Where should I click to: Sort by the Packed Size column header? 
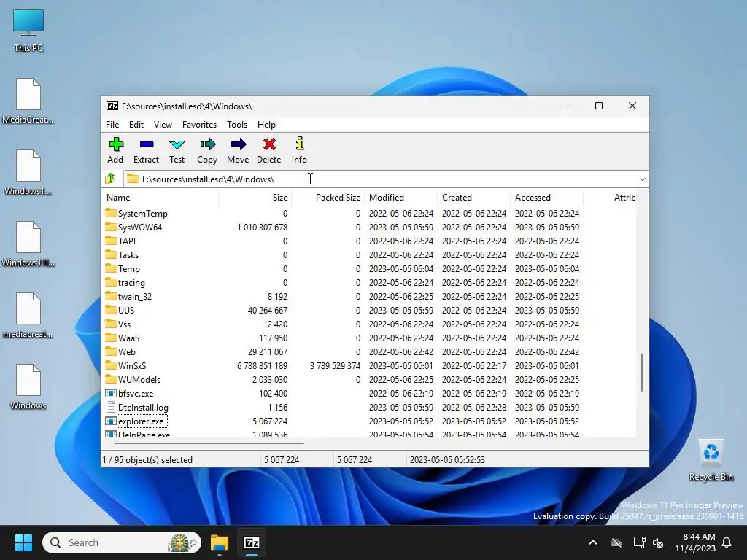point(328,197)
